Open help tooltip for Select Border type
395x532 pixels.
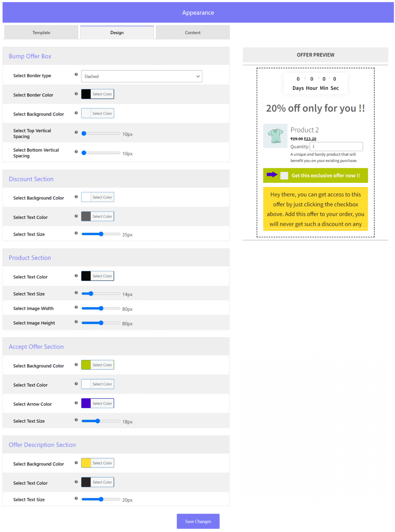(x=76, y=74)
